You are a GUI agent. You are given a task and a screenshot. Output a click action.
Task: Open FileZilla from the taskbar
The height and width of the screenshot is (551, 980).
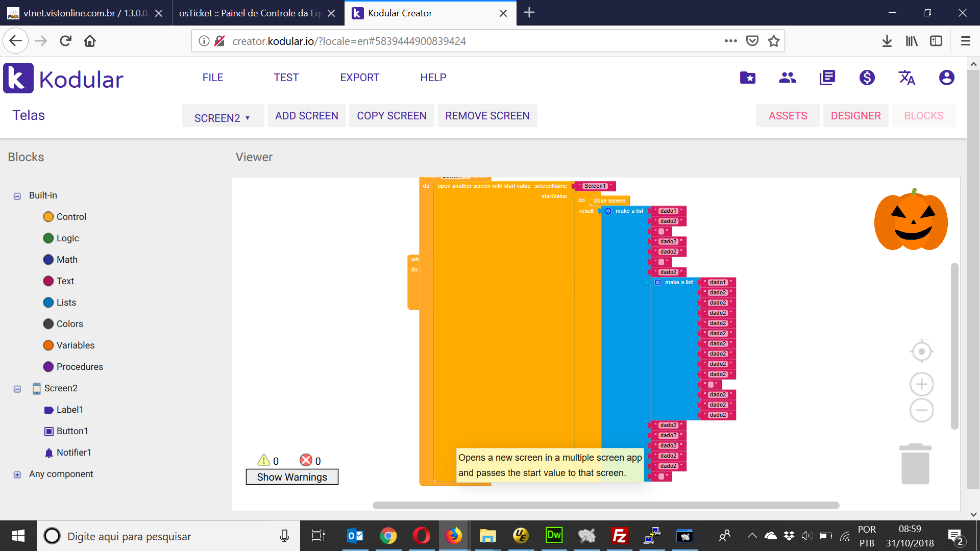tap(620, 536)
